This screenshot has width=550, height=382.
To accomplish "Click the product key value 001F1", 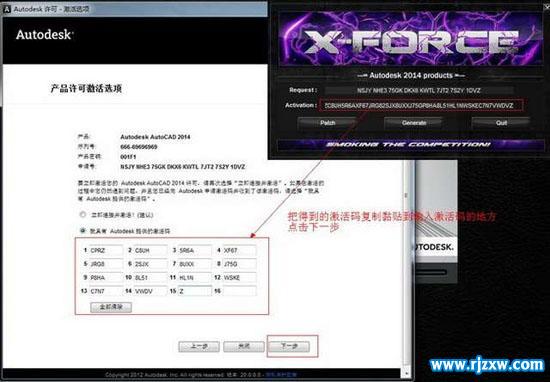I will tap(128, 157).
